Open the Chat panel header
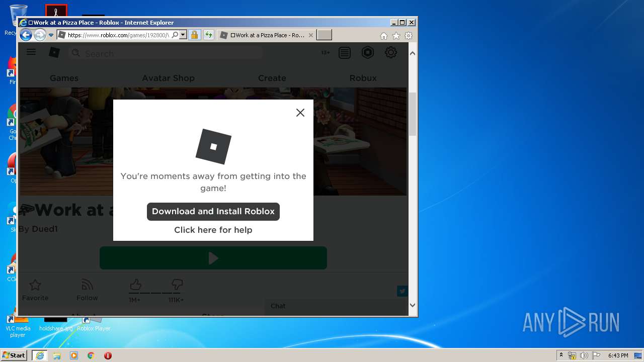644x362 pixels. pyautogui.click(x=335, y=306)
